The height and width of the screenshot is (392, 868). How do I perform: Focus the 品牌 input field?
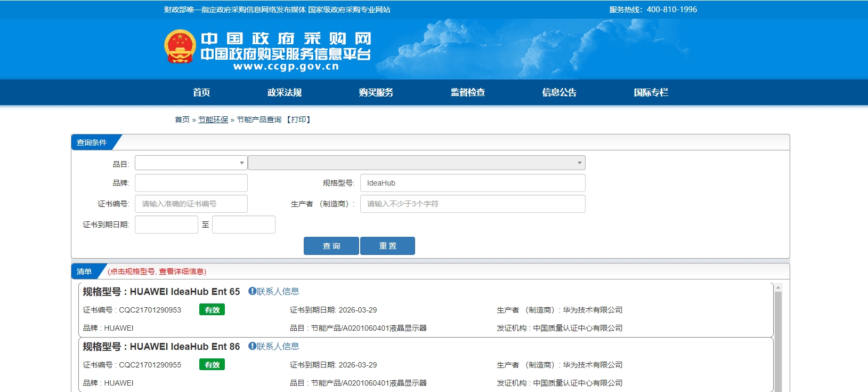[x=191, y=183]
